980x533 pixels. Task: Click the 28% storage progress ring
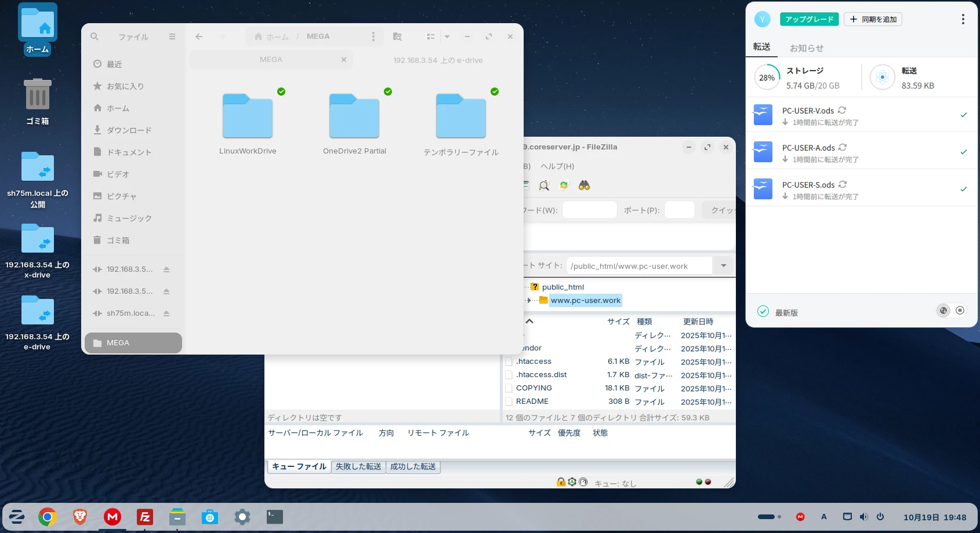[x=767, y=77]
